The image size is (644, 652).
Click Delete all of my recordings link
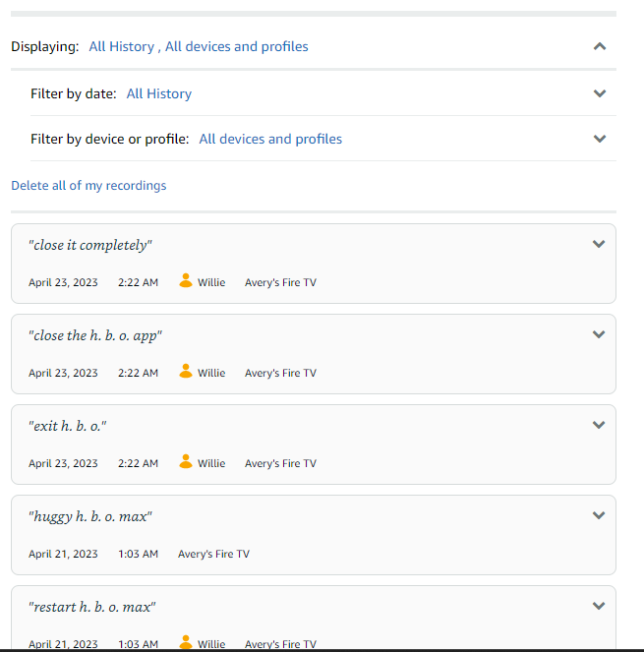click(88, 185)
